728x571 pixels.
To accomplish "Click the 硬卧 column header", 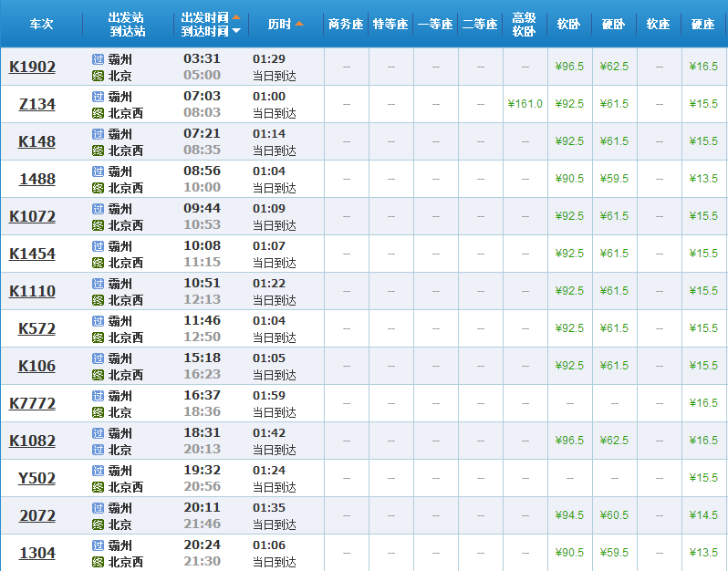I will coord(613,24).
